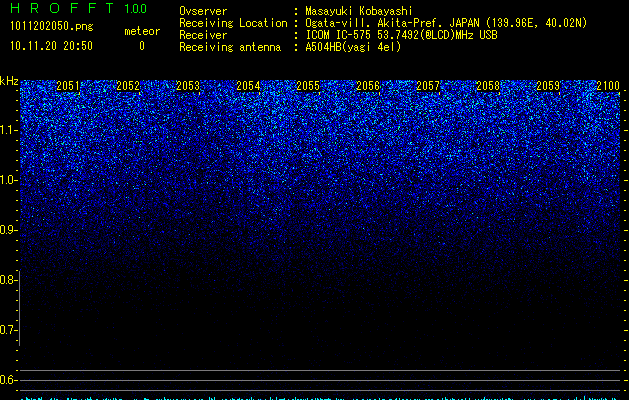Click the 2056 time marker
This screenshot has height=400, width=629.
coord(368,86)
